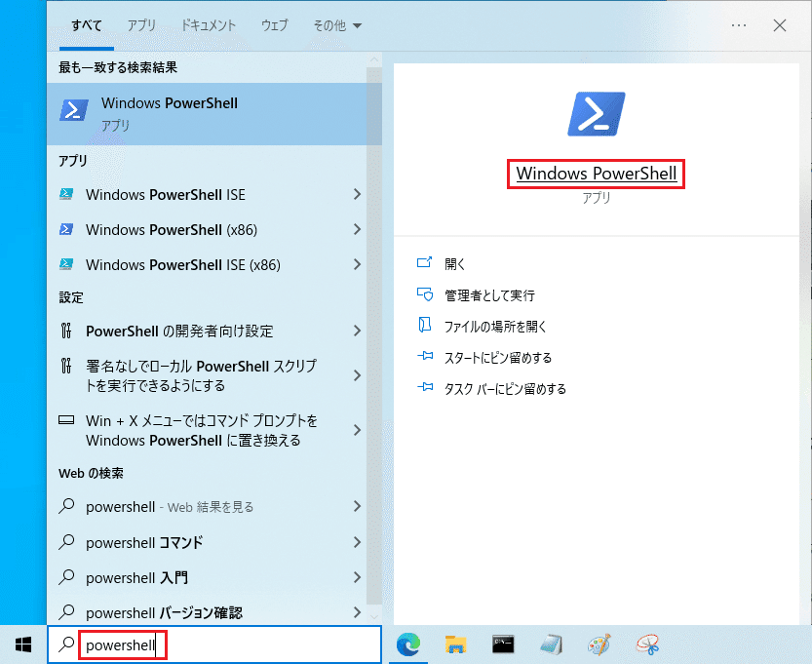Image resolution: width=812 pixels, height=664 pixels.
Task: Choose 管理者として実行
Action: (489, 295)
